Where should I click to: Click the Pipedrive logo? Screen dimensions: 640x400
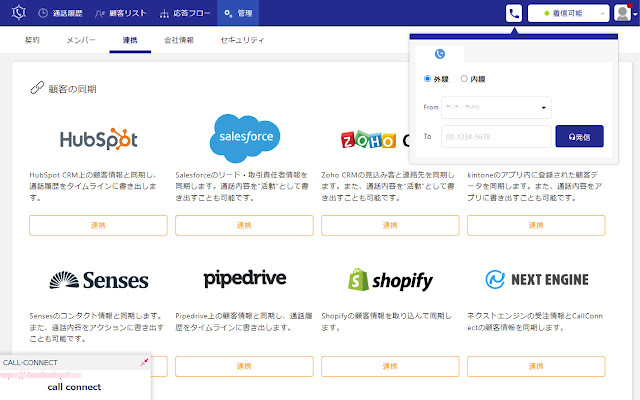pyautogui.click(x=245, y=279)
